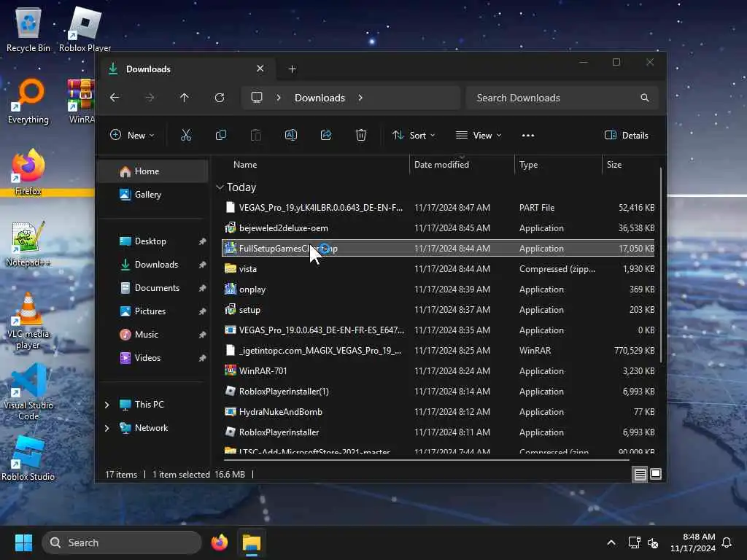747x560 pixels.
Task: Select the bejeweled2deluxe-oem file
Action: click(x=438, y=228)
